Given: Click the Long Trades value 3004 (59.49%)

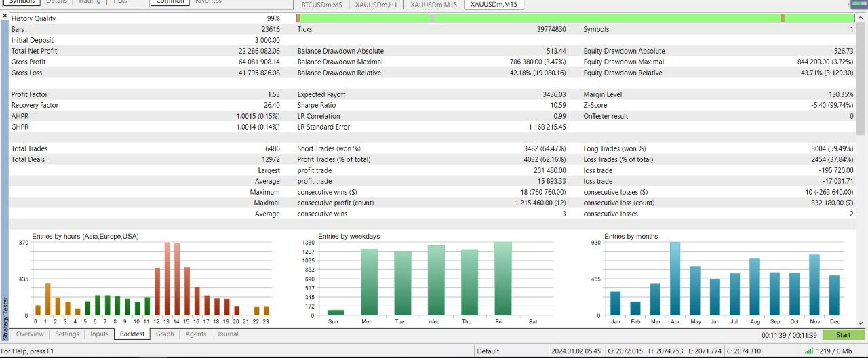Looking at the screenshot, I should [x=832, y=148].
